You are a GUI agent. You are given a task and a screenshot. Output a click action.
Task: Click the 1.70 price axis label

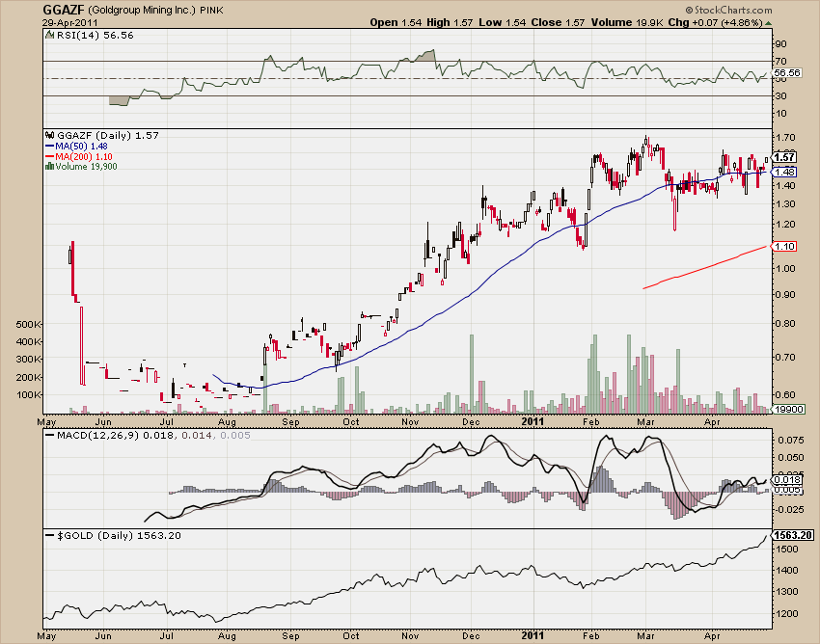pos(786,138)
